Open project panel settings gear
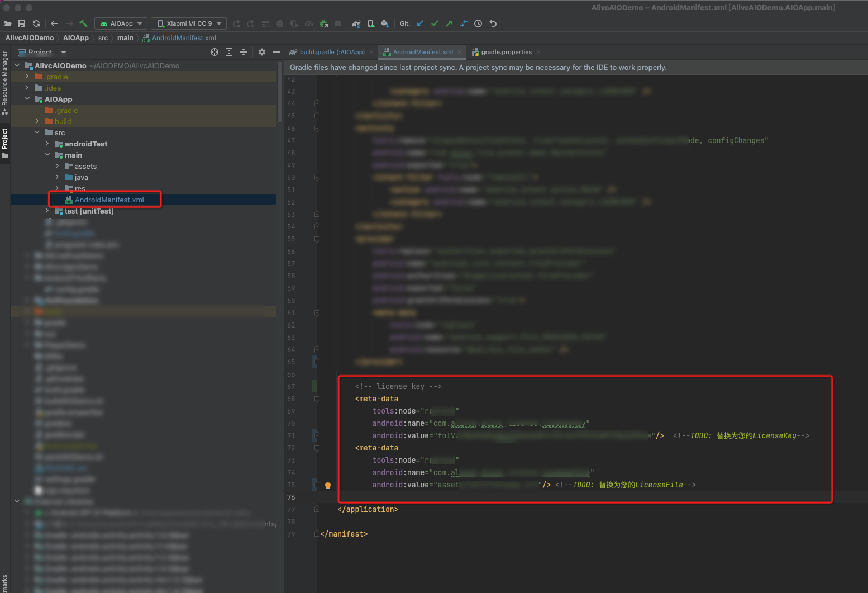This screenshot has width=868, height=593. [x=262, y=52]
